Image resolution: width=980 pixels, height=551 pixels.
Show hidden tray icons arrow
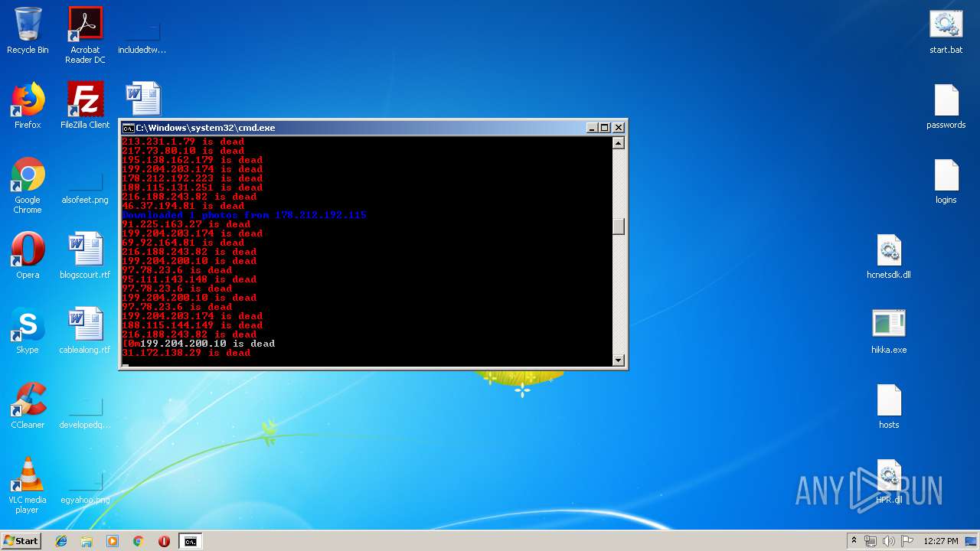[x=854, y=541]
